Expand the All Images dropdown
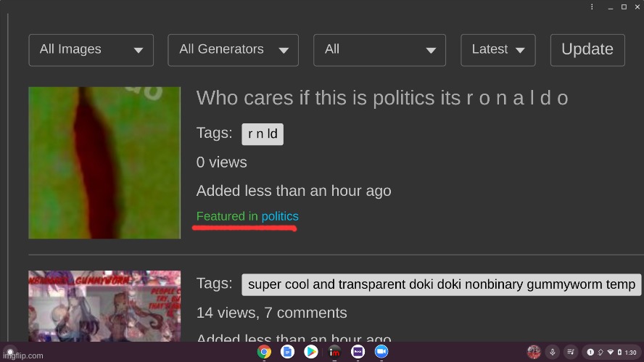This screenshot has width=644, height=362. pos(91,50)
